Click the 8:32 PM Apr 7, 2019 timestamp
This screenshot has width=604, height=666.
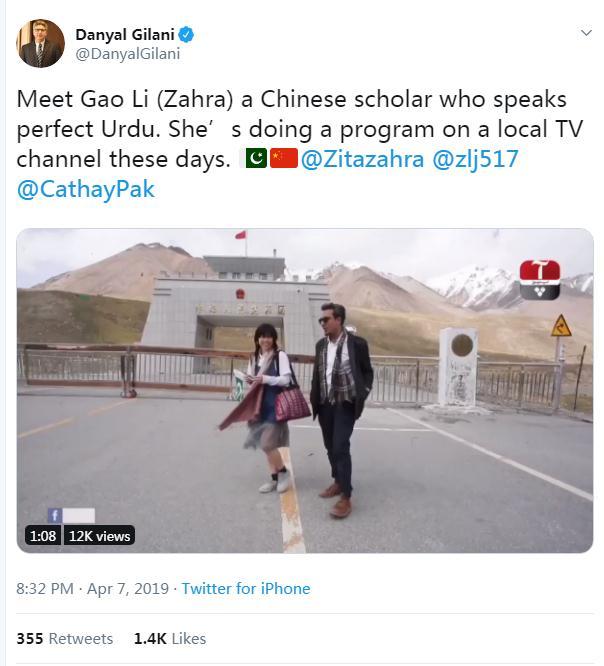click(93, 589)
